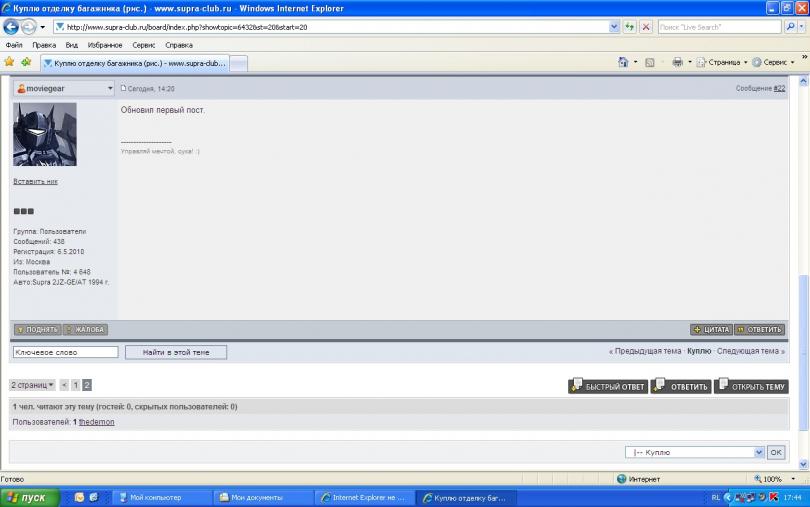This screenshot has width=810, height=507.
Task: Click the previous page arrow in pagination
Action: (x=64, y=385)
